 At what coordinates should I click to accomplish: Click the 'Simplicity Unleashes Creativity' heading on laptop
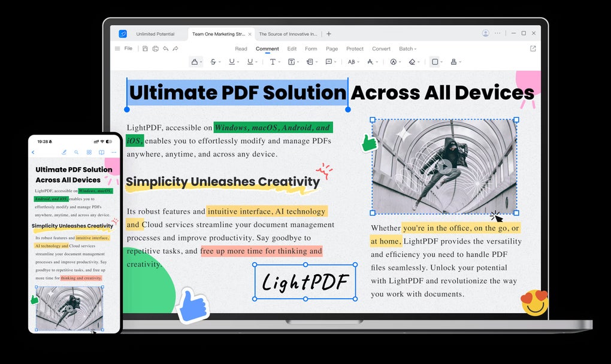tap(222, 181)
